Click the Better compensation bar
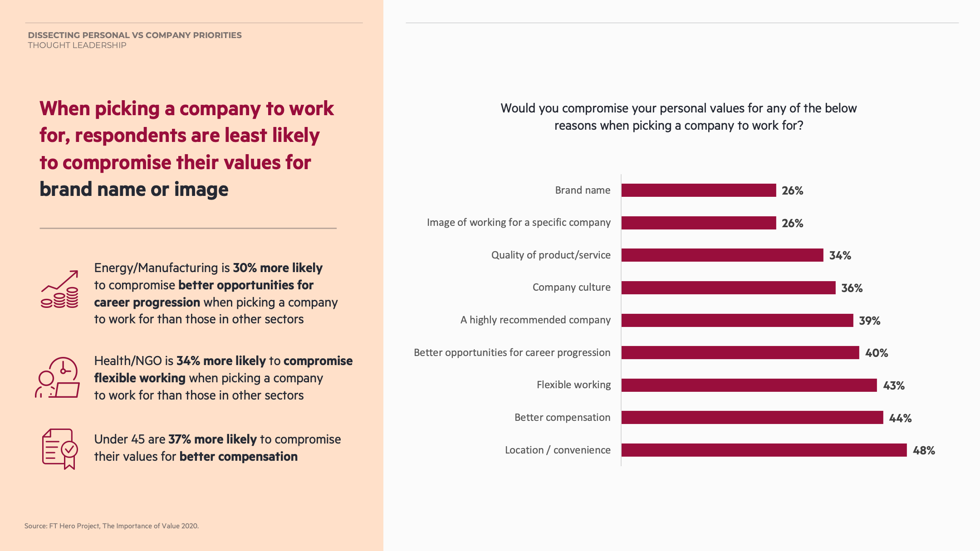980x551 pixels. pos(752,418)
